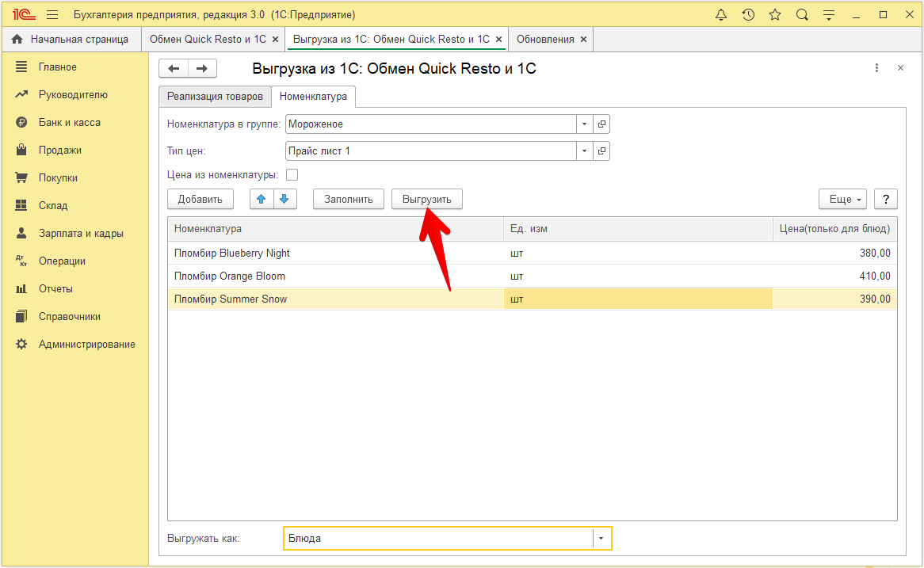Image resolution: width=924 pixels, height=568 pixels.
Task: Open the Руководителю section
Action: pos(74,95)
